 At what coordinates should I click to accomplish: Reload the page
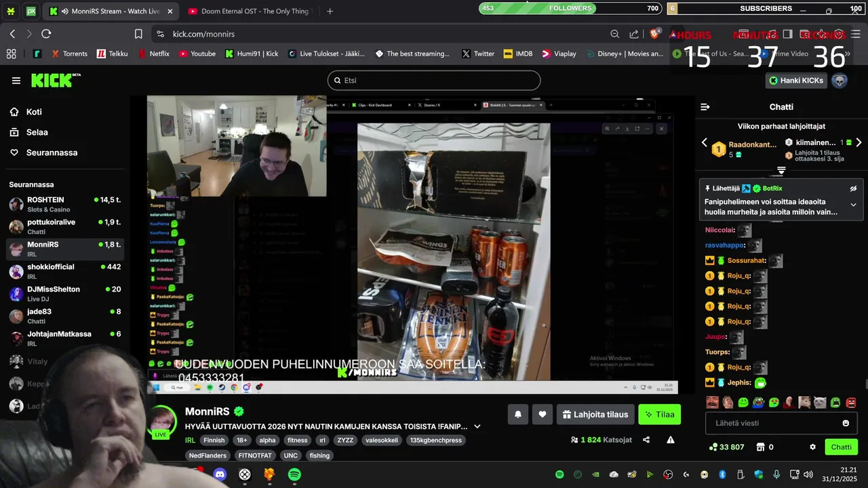tap(46, 34)
